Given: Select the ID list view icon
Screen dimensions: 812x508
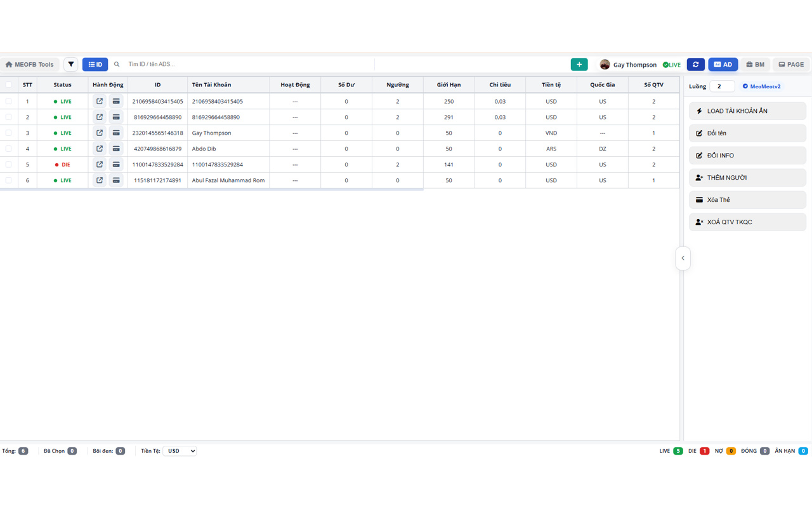Looking at the screenshot, I should 95,64.
